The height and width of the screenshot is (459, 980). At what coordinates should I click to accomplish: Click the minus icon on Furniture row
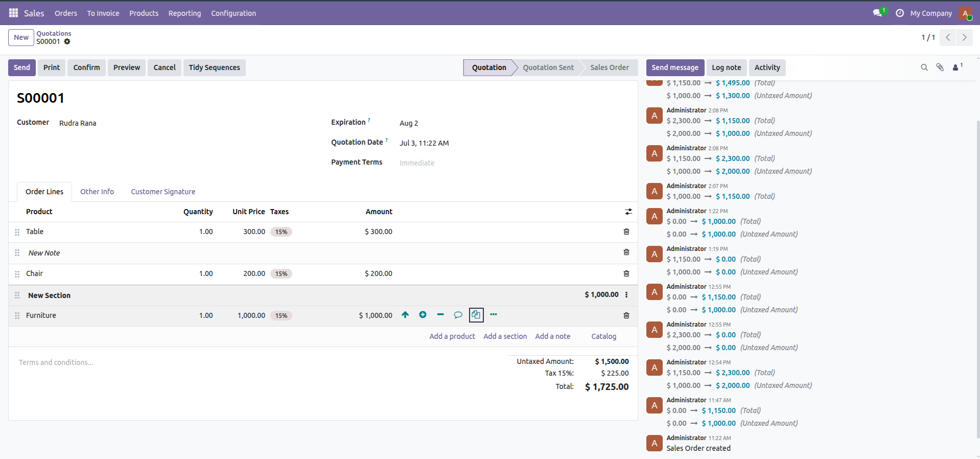(x=440, y=315)
